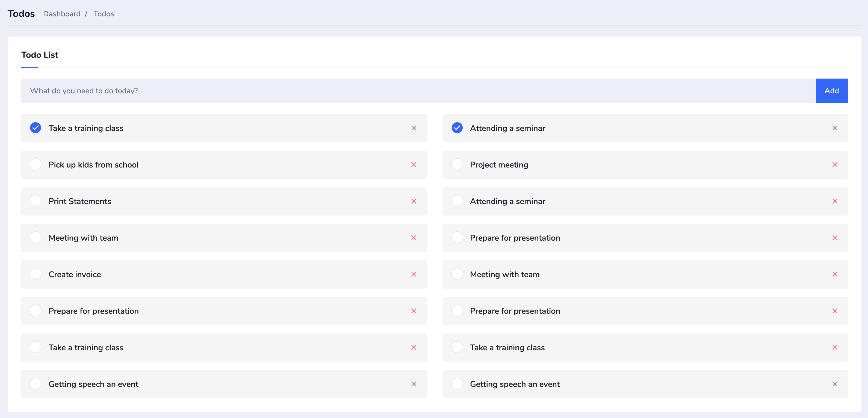868x418 pixels.
Task: Click the blue Add button
Action: click(832, 91)
